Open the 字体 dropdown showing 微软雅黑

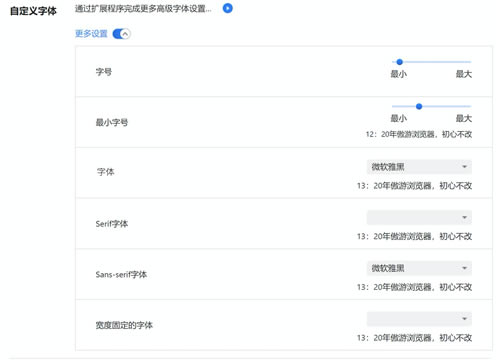[x=419, y=167]
